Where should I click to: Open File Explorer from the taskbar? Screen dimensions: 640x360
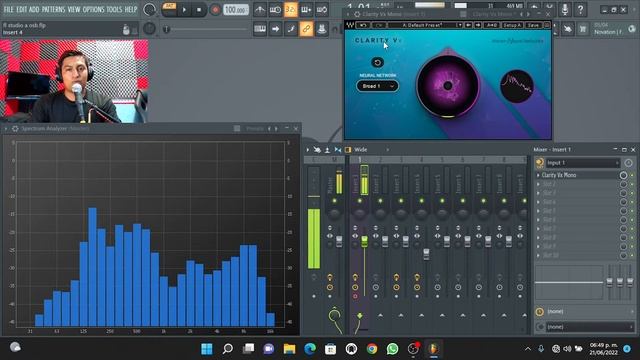289,349
